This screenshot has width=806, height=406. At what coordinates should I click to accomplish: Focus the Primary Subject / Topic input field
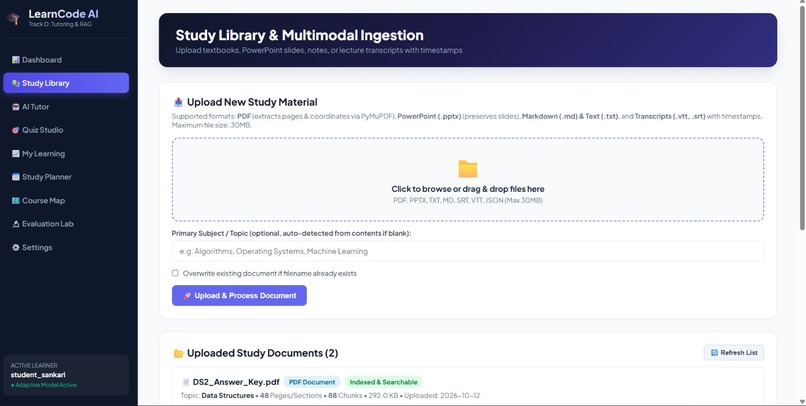[468, 251]
